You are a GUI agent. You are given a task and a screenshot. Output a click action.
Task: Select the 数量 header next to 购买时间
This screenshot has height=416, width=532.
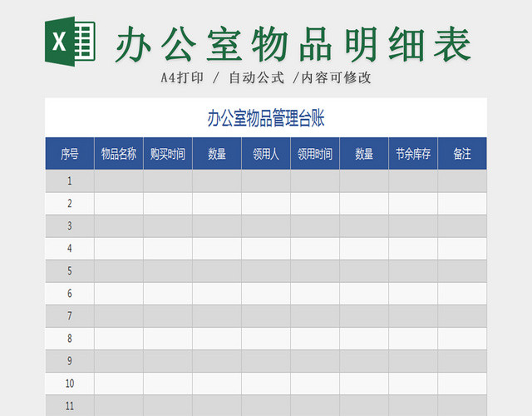(x=217, y=153)
